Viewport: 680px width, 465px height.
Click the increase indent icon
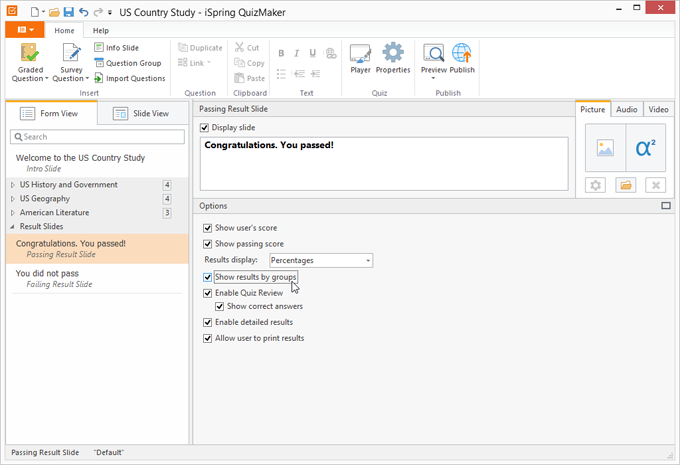(316, 74)
